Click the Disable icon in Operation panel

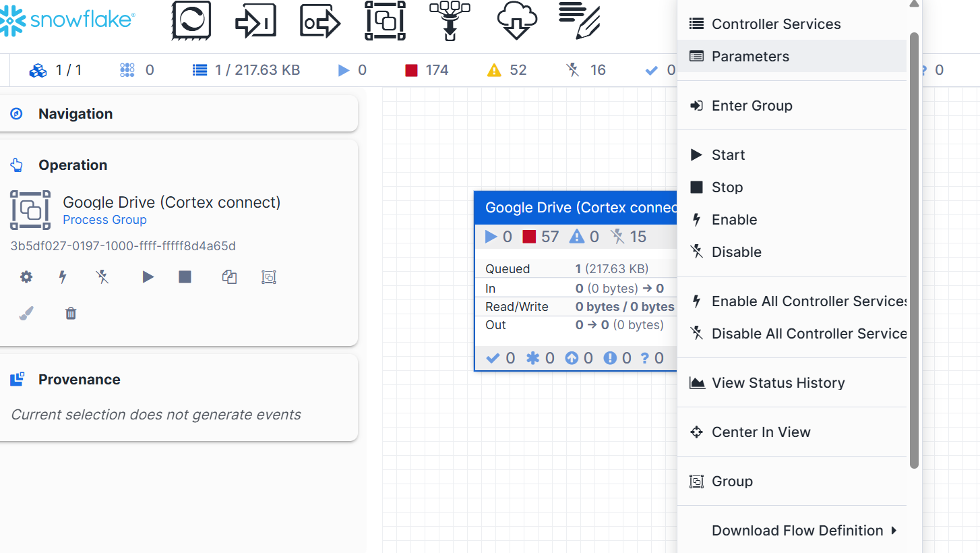point(102,276)
